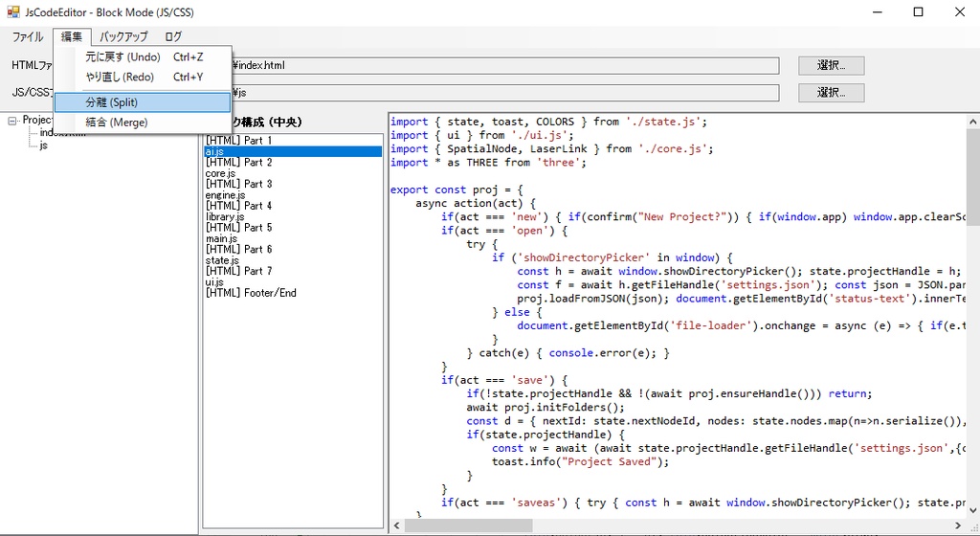Click 選択 button beside js folder path
The height and width of the screenshot is (536, 980).
(832, 93)
